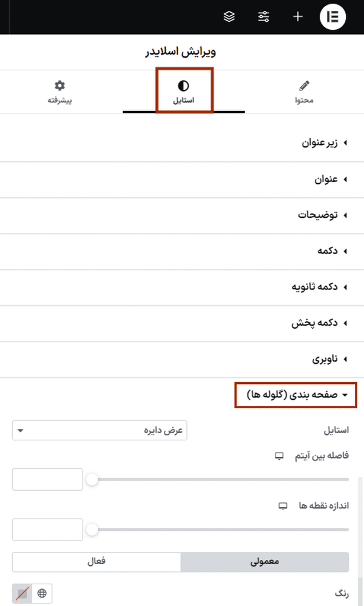Viewport: 364px width, 606px height.
Task: Open Elementor site settings icon
Action: tap(263, 16)
